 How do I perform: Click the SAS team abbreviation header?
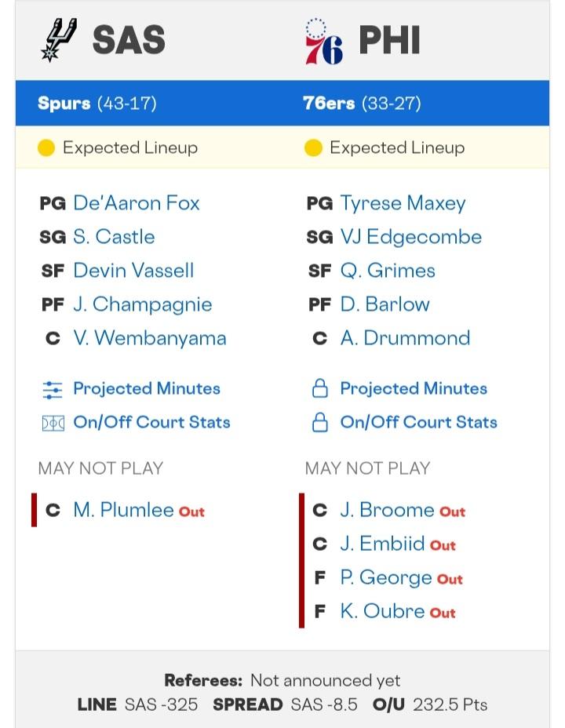click(x=129, y=40)
